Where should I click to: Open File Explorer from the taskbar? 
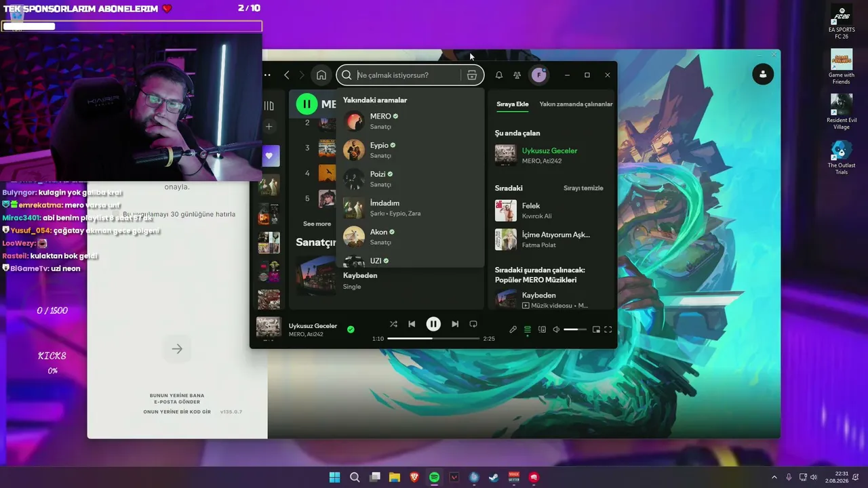394,477
